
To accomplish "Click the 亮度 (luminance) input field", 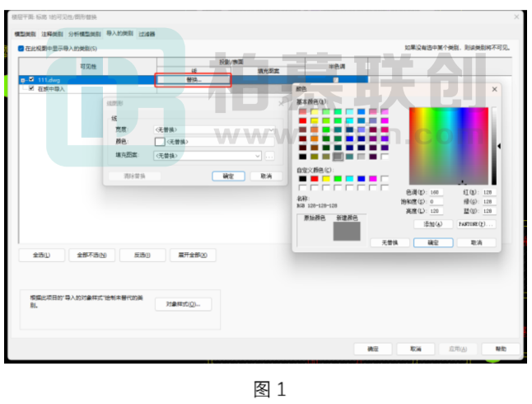I will click(436, 211).
